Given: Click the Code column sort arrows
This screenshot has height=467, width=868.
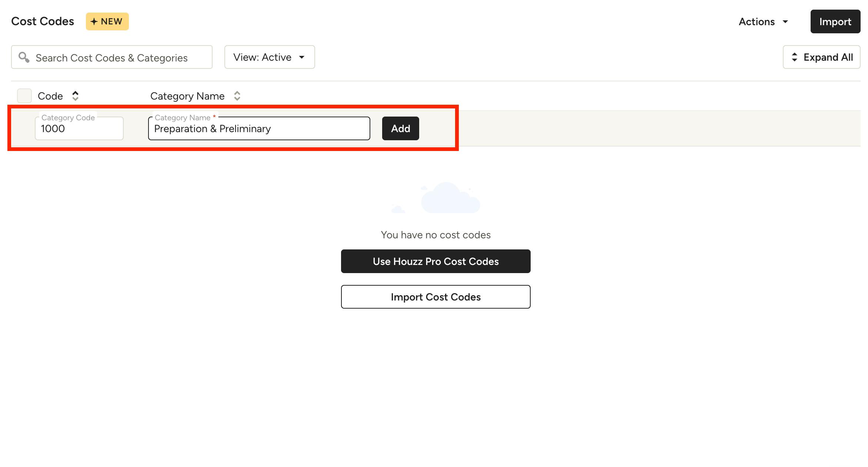Looking at the screenshot, I should [x=75, y=96].
